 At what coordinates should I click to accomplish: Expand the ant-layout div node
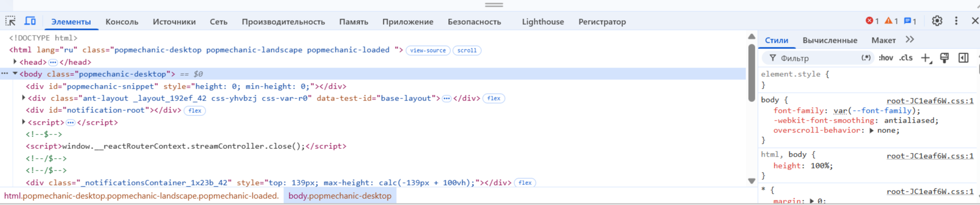pos(23,98)
